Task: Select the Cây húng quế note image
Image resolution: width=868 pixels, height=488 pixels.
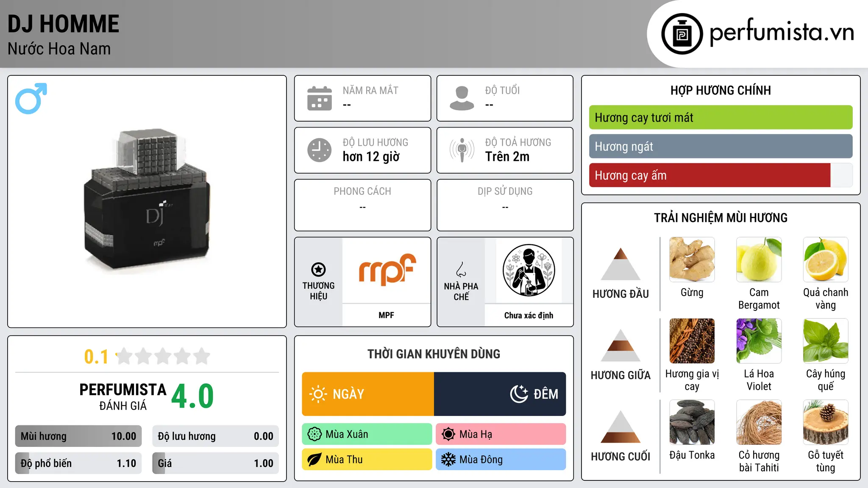Action: point(826,341)
